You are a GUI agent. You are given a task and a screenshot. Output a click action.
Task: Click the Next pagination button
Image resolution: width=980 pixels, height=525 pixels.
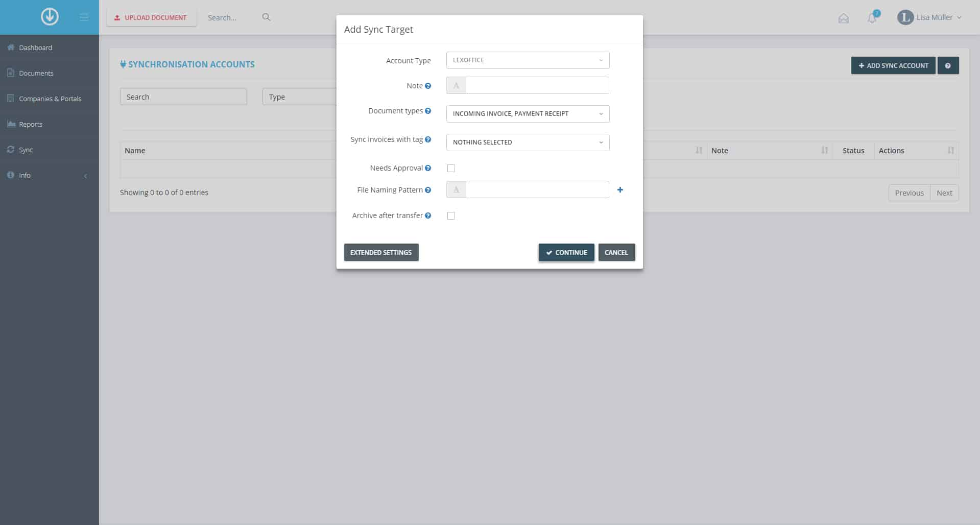coord(944,193)
